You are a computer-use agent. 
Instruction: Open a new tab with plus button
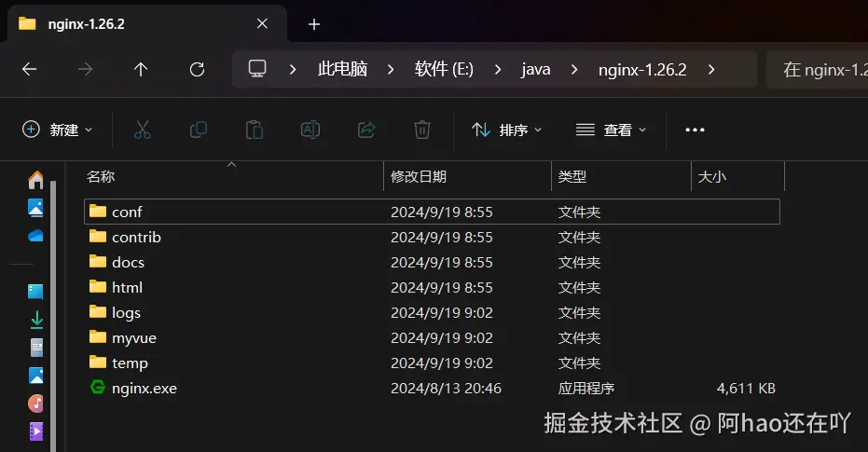click(x=314, y=24)
